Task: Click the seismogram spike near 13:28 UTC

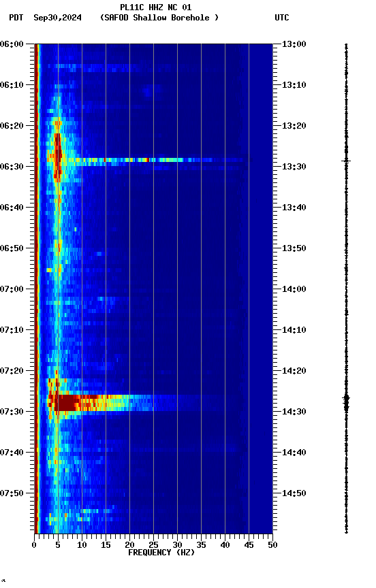Action: [x=346, y=161]
